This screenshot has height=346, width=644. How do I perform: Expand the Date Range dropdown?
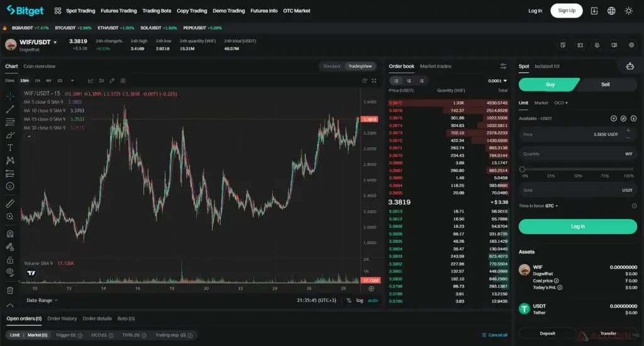pos(42,300)
